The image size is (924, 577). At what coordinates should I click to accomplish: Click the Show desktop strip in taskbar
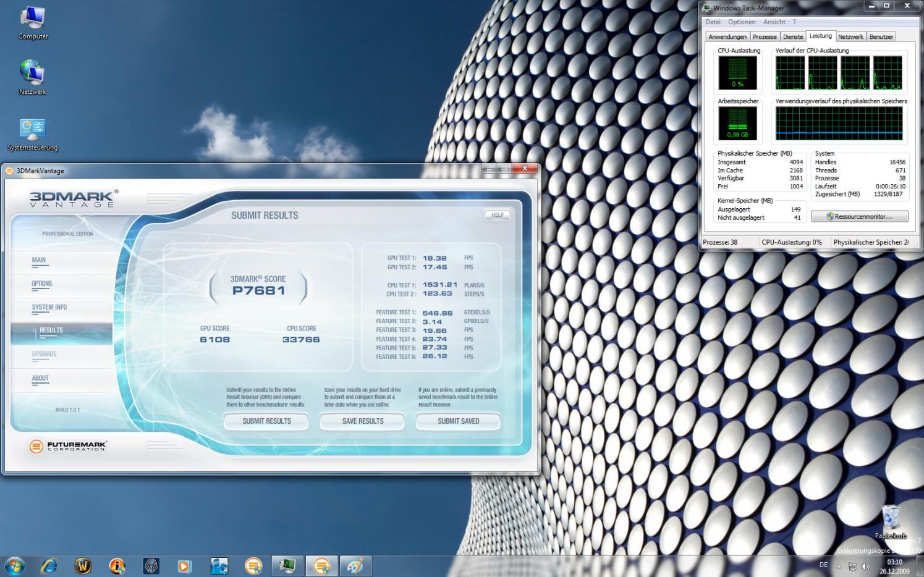tap(920, 566)
